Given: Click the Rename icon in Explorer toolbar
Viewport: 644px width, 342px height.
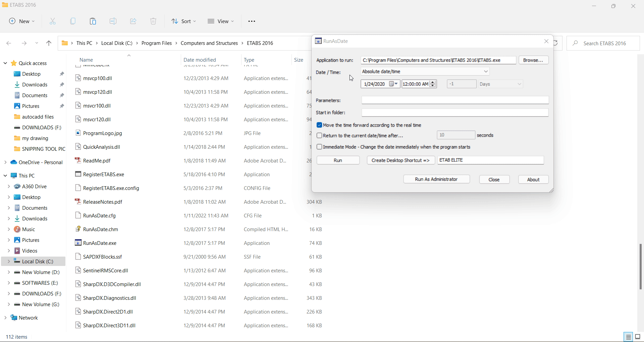Looking at the screenshot, I should click(113, 21).
